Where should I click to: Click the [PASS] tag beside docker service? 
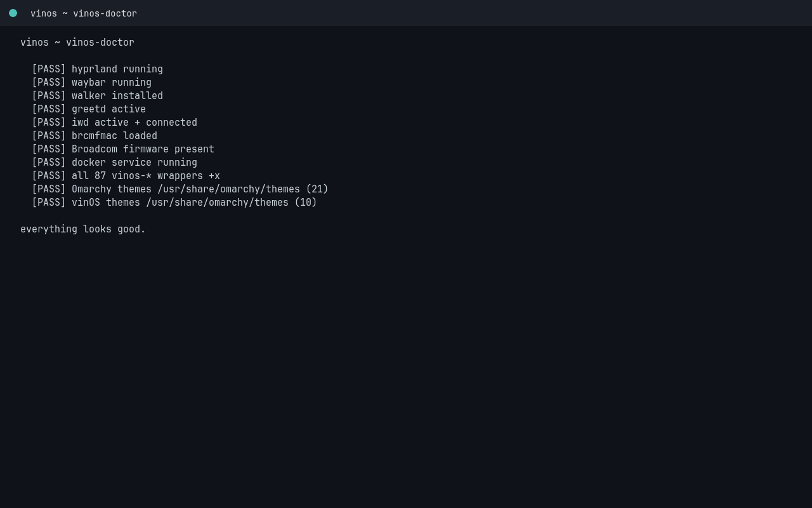click(x=49, y=163)
